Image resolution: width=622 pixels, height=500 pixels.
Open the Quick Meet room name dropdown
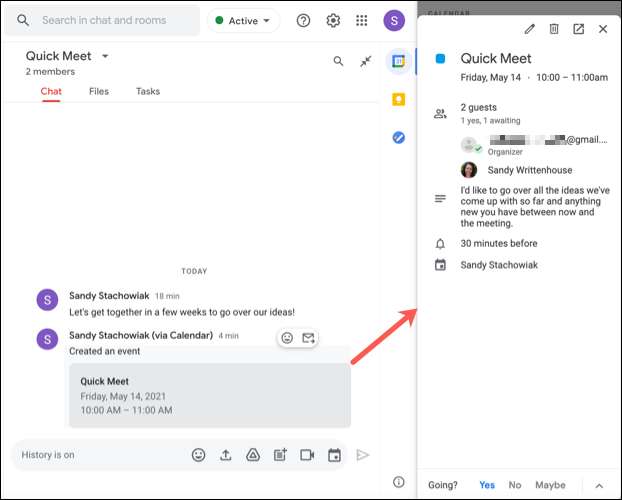tap(105, 56)
